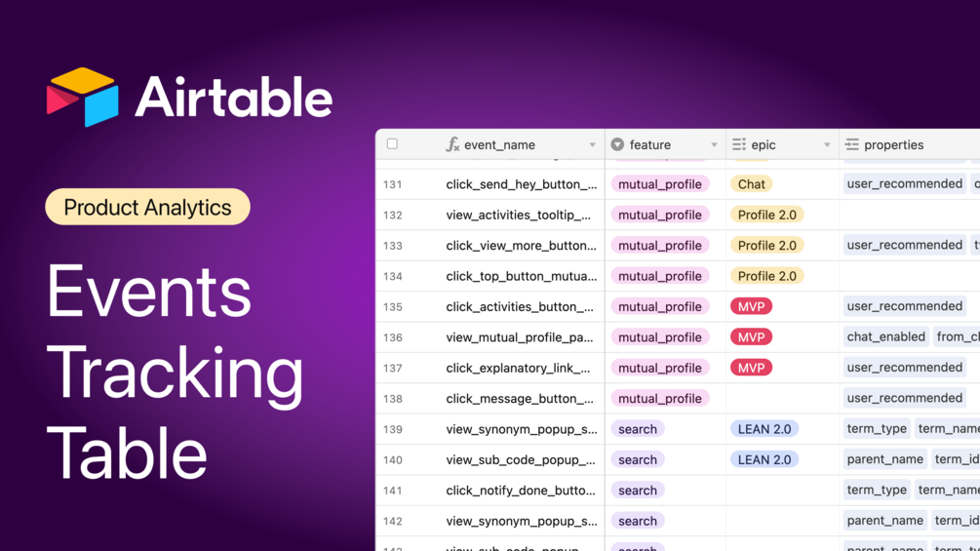The width and height of the screenshot is (980, 551).
Task: Select row number 139
Action: (x=393, y=429)
